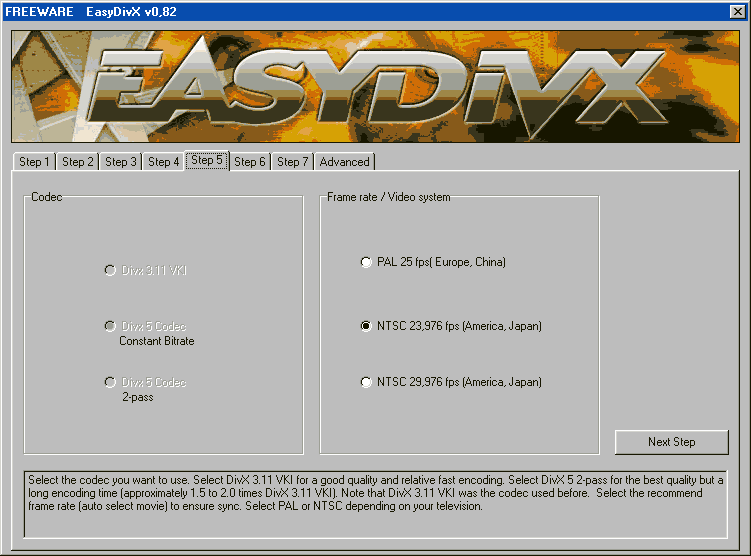The image size is (751, 556).
Task: Click the EasyDivX banner image
Action: click(376, 87)
